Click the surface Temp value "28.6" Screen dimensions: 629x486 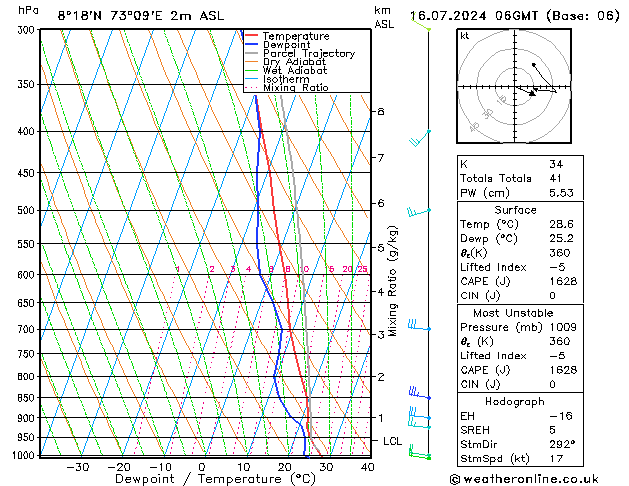[561, 224]
